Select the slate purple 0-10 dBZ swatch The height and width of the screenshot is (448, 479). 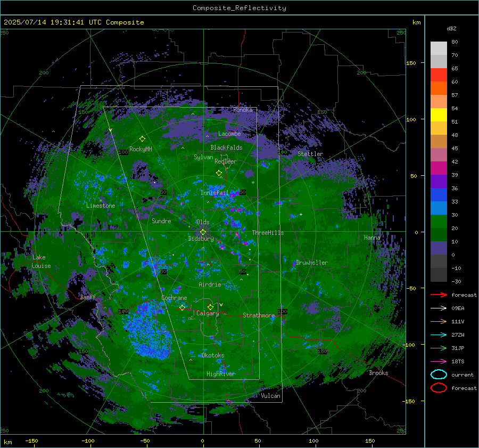(x=439, y=248)
